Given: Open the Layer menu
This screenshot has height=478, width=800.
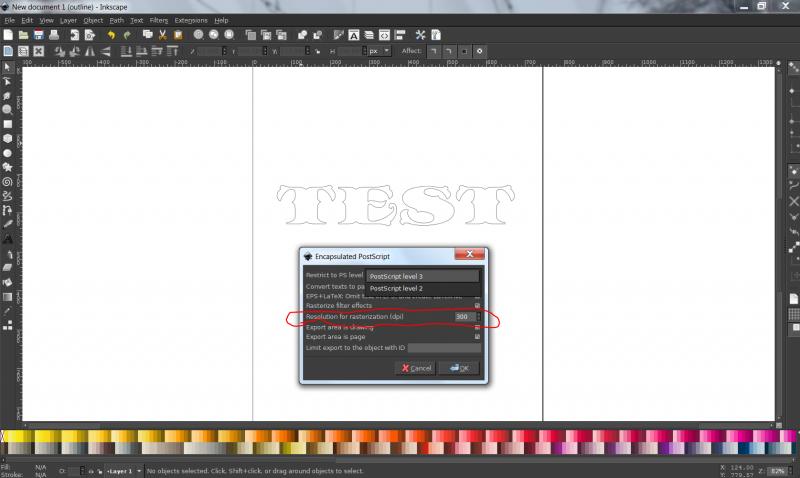Looking at the screenshot, I should (68, 20).
